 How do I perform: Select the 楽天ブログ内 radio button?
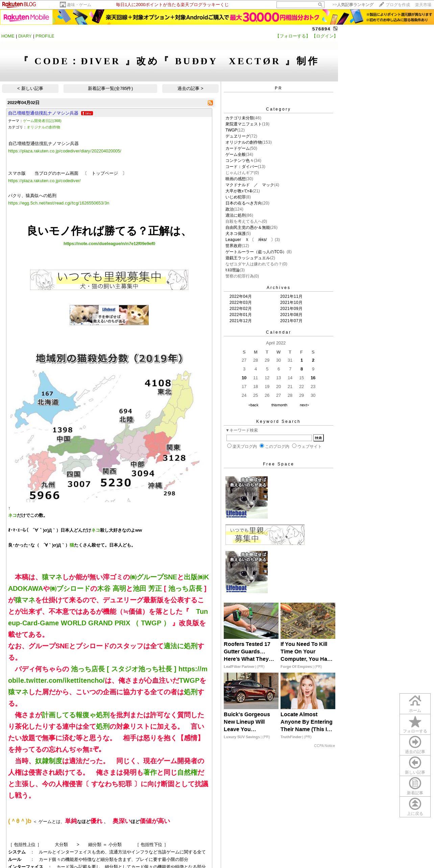point(229,446)
